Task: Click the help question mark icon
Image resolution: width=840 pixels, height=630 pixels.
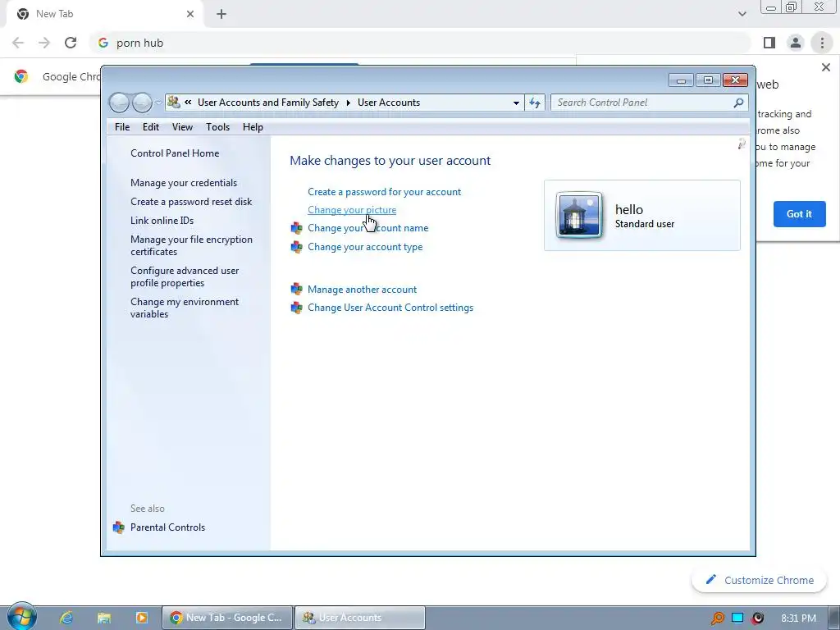Action: click(742, 144)
